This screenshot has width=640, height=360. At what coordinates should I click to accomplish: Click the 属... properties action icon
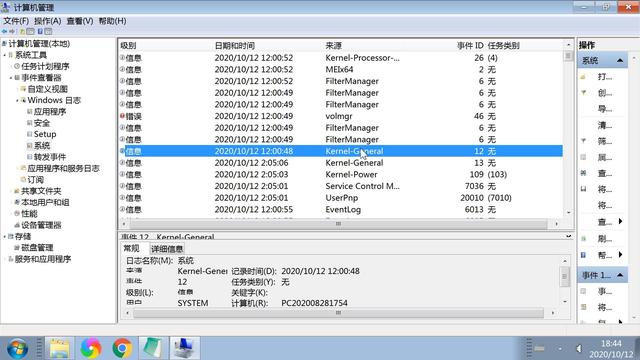[x=583, y=157]
